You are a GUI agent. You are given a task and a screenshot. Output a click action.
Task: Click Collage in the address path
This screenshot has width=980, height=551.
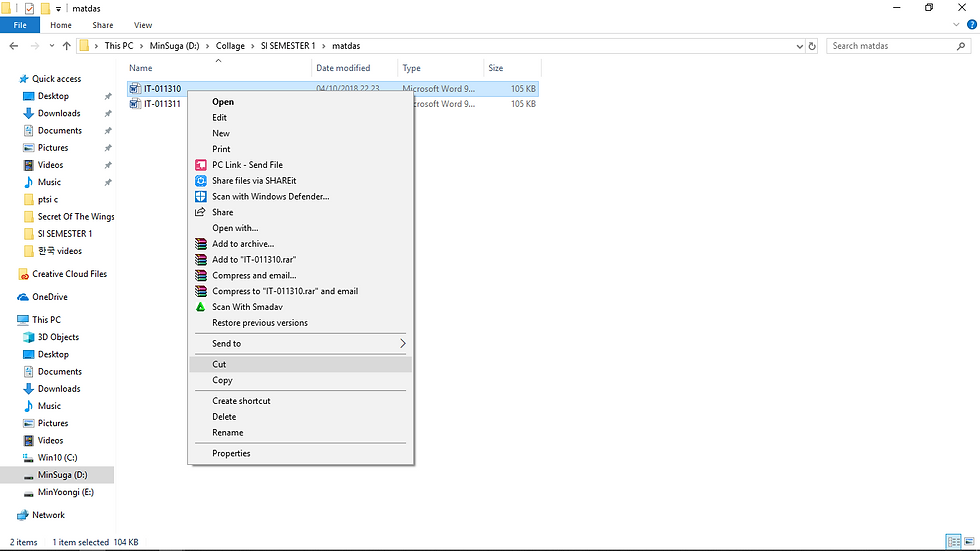click(230, 46)
